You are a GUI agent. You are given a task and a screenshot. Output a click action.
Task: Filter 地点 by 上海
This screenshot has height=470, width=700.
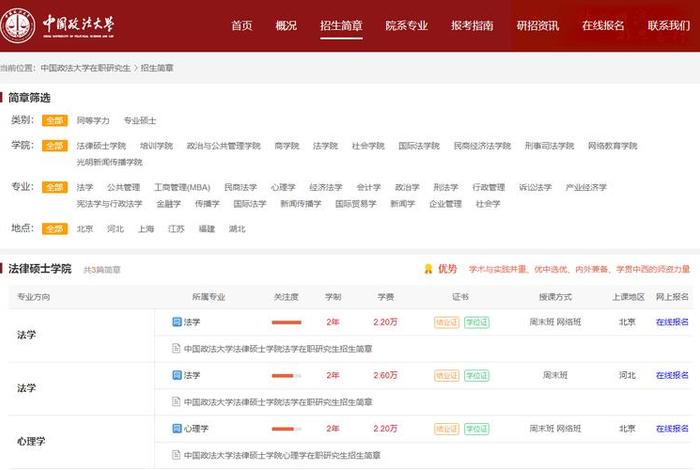pyautogui.click(x=146, y=229)
